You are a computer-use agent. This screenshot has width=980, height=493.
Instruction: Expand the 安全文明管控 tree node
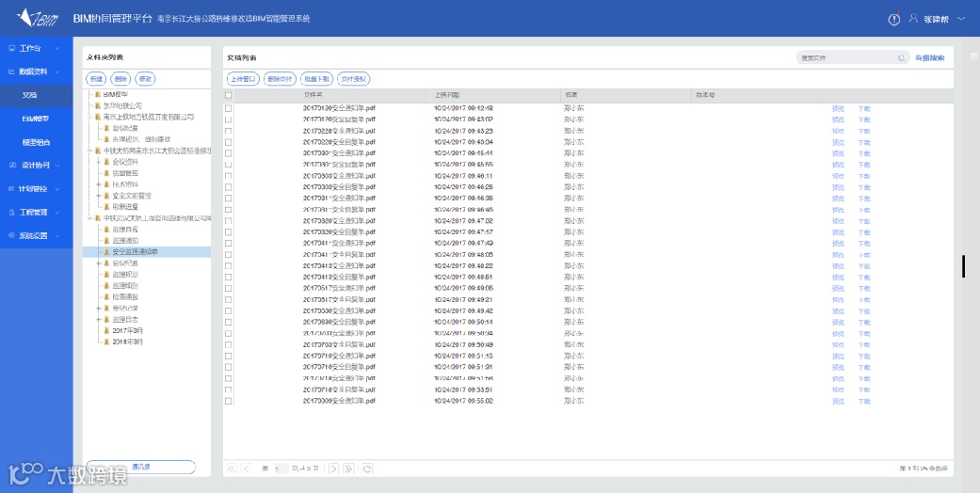(98, 196)
